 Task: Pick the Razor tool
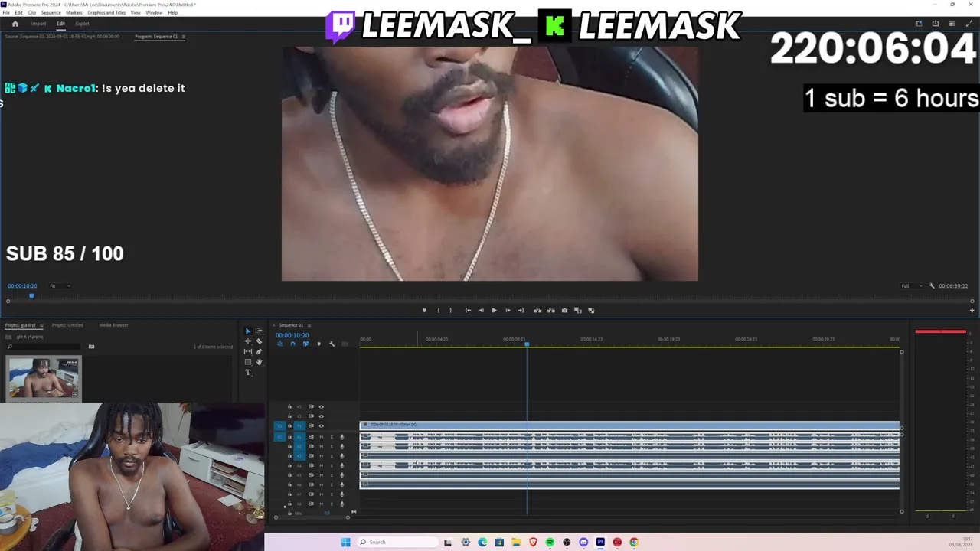[259, 341]
